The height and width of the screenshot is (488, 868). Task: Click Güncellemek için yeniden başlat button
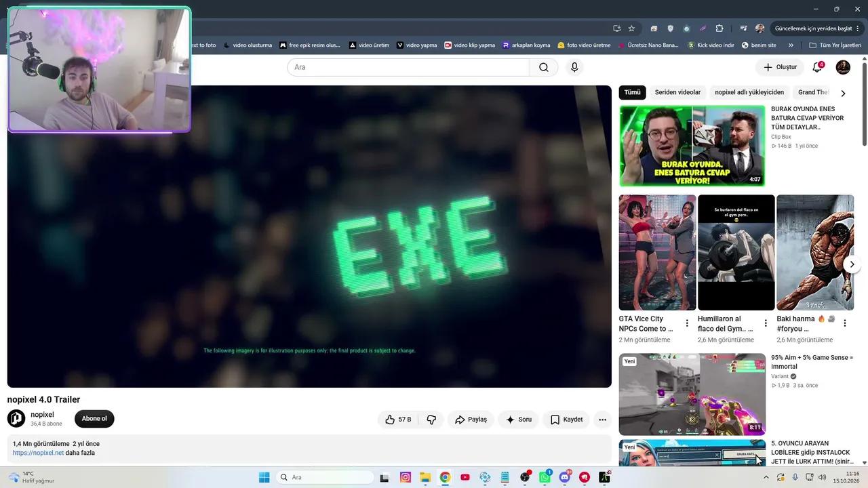click(x=816, y=28)
